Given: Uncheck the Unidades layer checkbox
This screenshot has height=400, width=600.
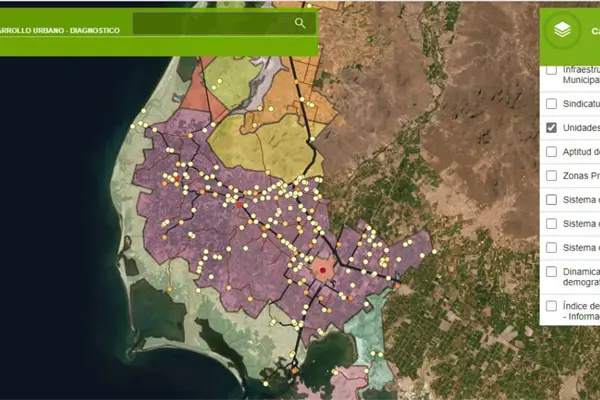Looking at the screenshot, I should 551,128.
